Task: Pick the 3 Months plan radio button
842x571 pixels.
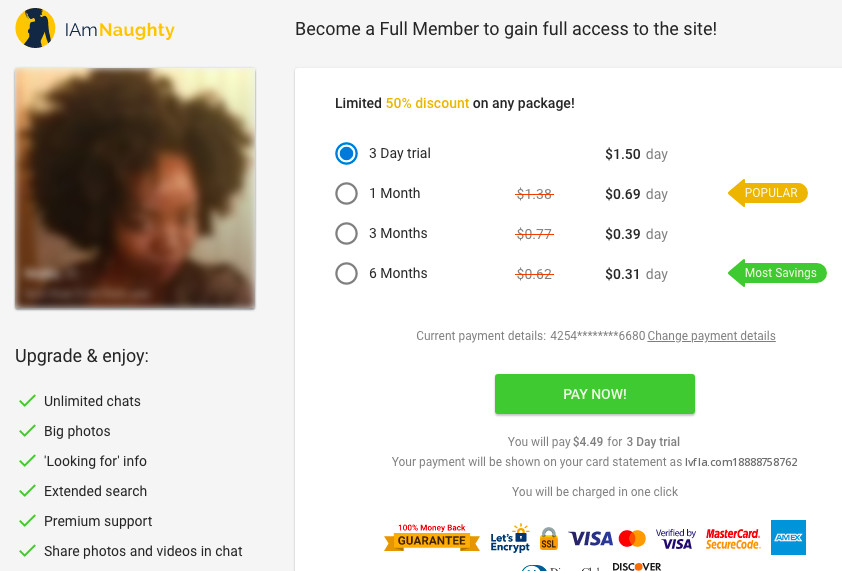Action: (x=346, y=234)
